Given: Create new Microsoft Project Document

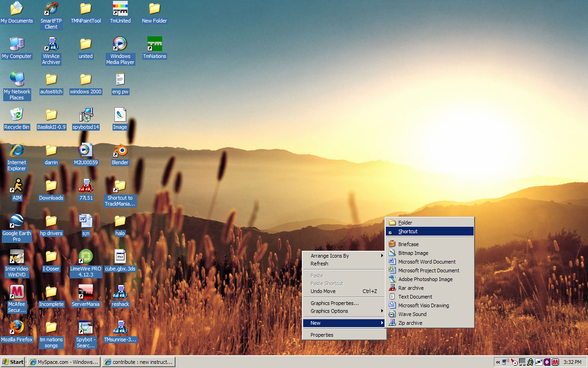Looking at the screenshot, I should pyautogui.click(x=430, y=270).
